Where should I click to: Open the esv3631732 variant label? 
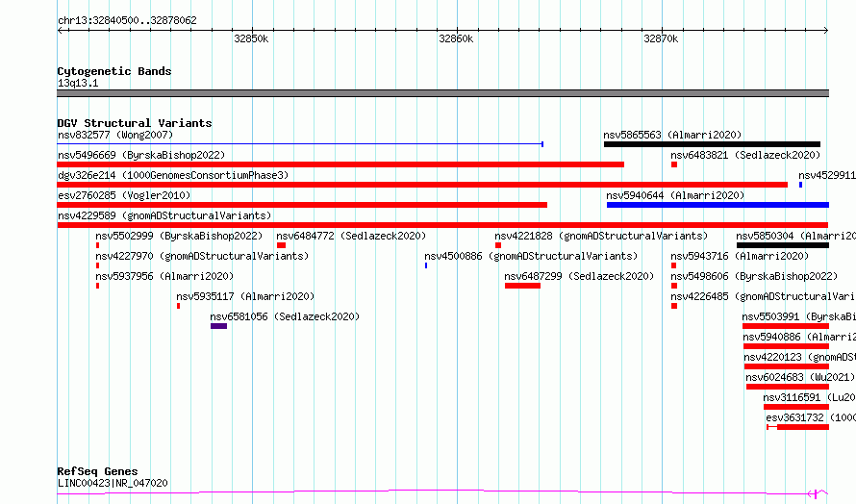[811, 417]
